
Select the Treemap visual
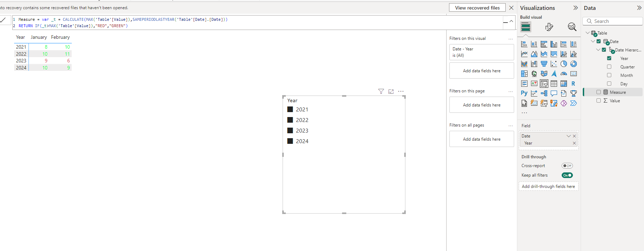click(524, 74)
